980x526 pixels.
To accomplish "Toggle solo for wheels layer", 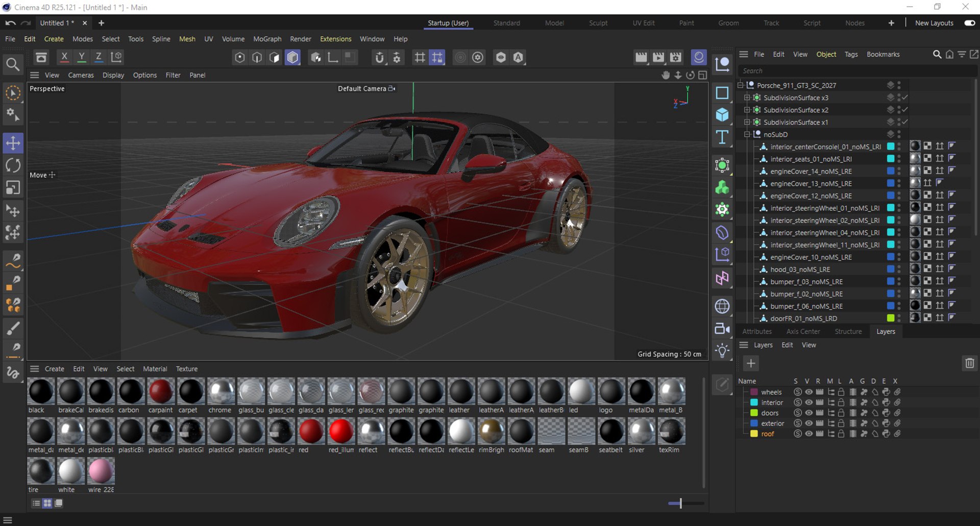I will (797, 392).
